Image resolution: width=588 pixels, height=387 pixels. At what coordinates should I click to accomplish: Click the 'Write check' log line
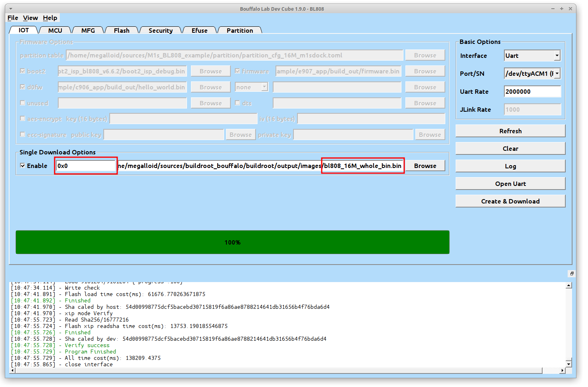click(55, 288)
